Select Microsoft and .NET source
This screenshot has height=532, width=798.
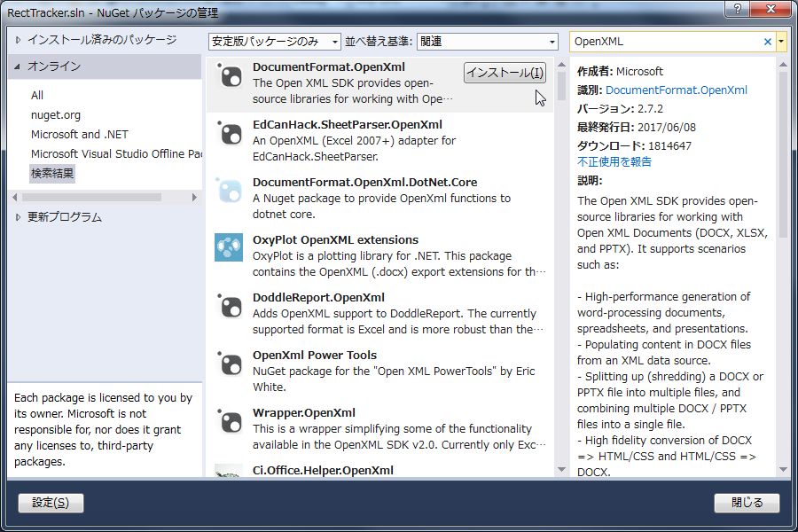pyautogui.click(x=80, y=135)
